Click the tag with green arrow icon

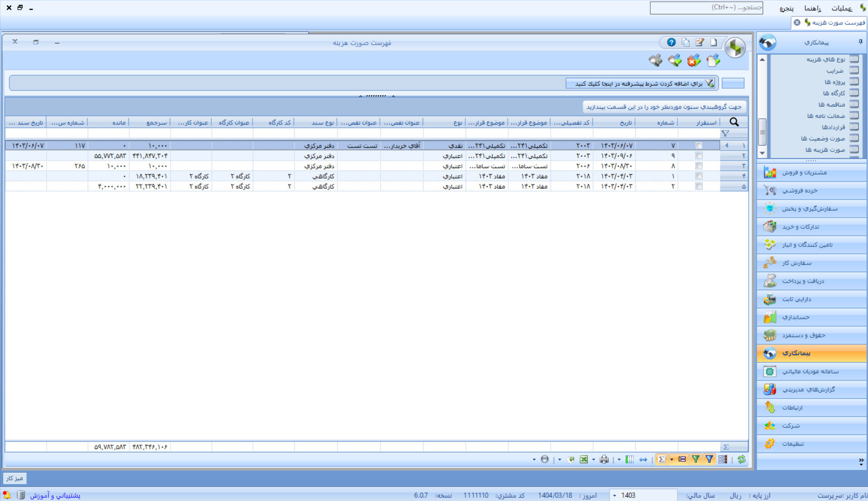(571, 459)
